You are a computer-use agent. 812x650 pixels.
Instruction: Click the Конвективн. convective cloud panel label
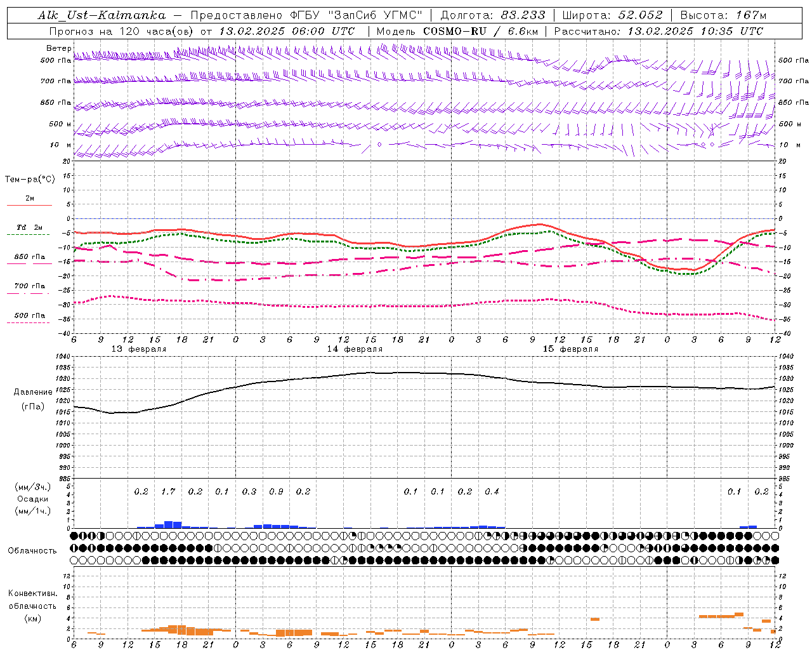(32, 594)
